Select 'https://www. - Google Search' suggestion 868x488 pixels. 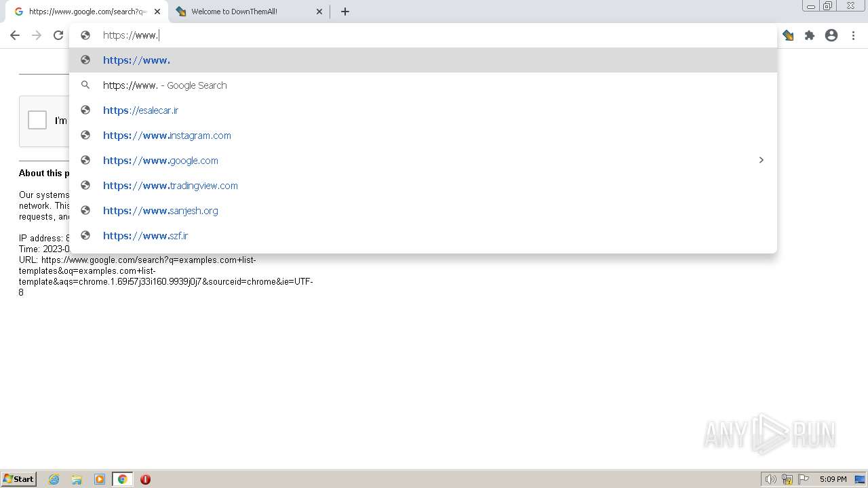(423, 85)
